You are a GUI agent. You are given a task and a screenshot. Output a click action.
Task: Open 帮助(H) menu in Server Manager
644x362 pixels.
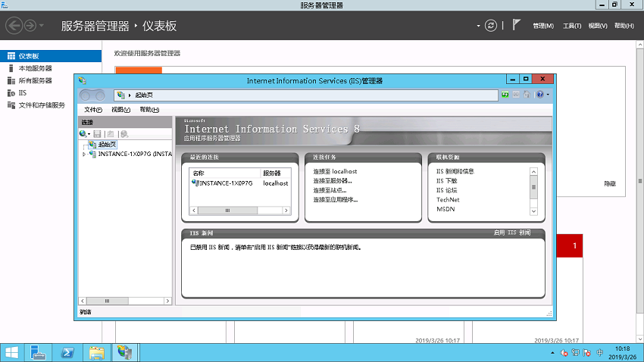(x=624, y=26)
